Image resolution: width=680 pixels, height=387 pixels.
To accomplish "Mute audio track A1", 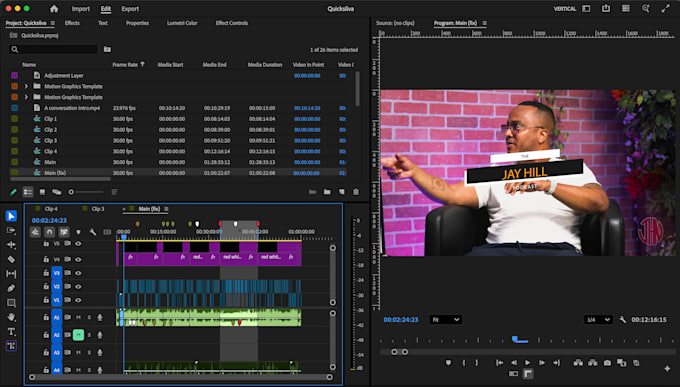I will pos(78,318).
